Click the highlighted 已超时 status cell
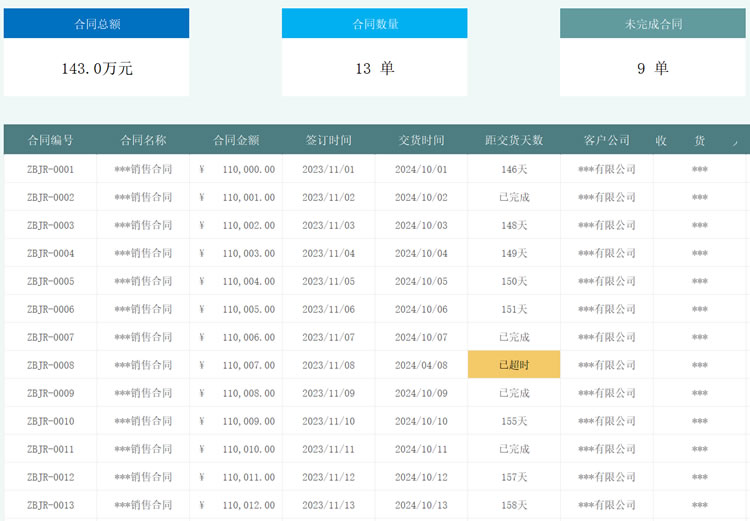This screenshot has width=750, height=521. pyautogui.click(x=514, y=365)
